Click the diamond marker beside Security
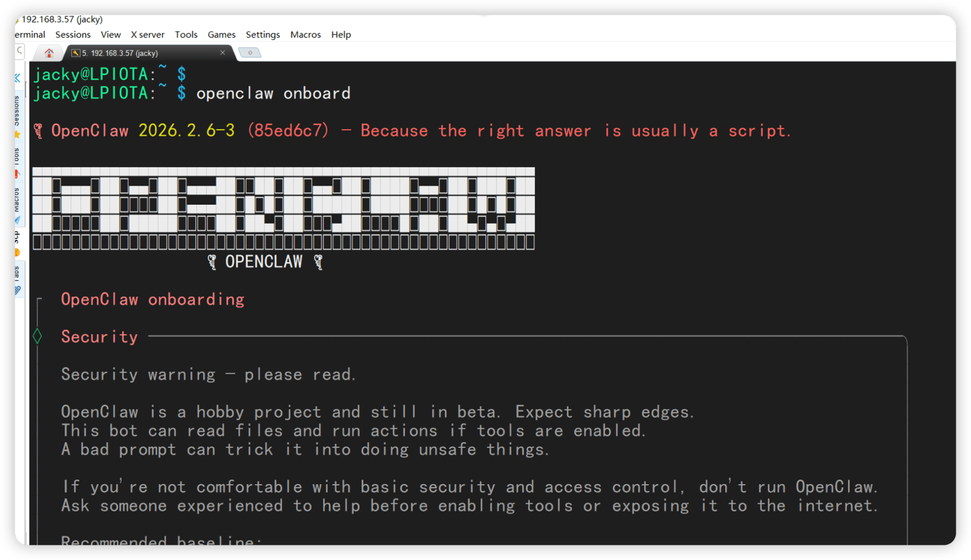Viewport: 971px width, 560px height. tap(37, 336)
